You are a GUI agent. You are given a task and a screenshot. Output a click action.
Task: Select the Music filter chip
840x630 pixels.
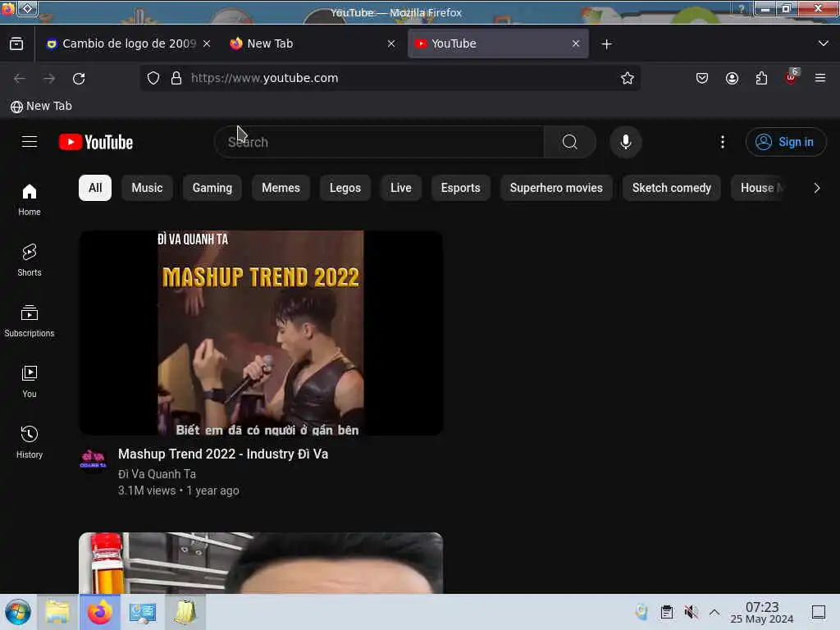pyautogui.click(x=147, y=188)
